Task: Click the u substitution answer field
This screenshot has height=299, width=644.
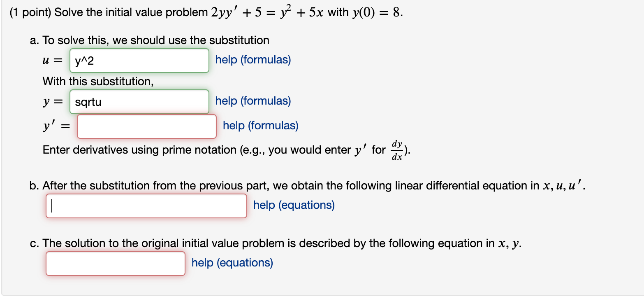Action: (x=139, y=60)
